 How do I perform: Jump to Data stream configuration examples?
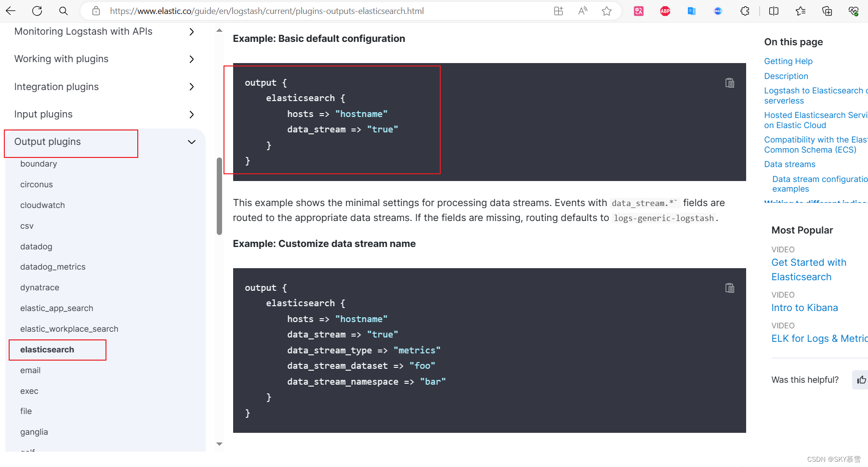[820, 184]
